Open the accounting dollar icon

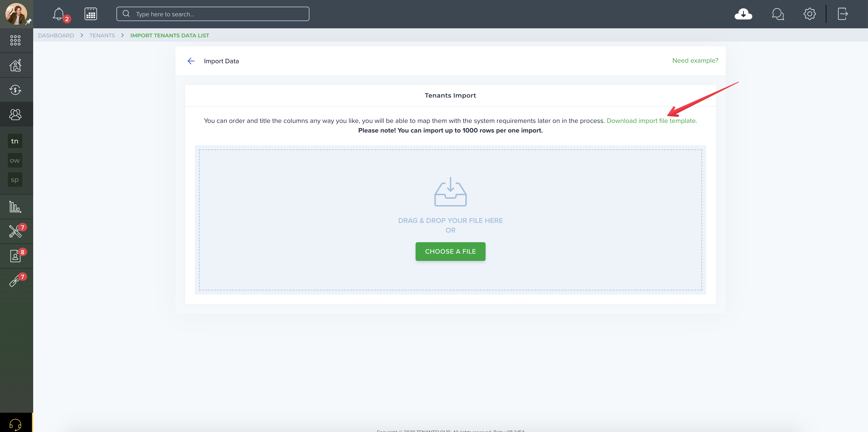coord(15,90)
